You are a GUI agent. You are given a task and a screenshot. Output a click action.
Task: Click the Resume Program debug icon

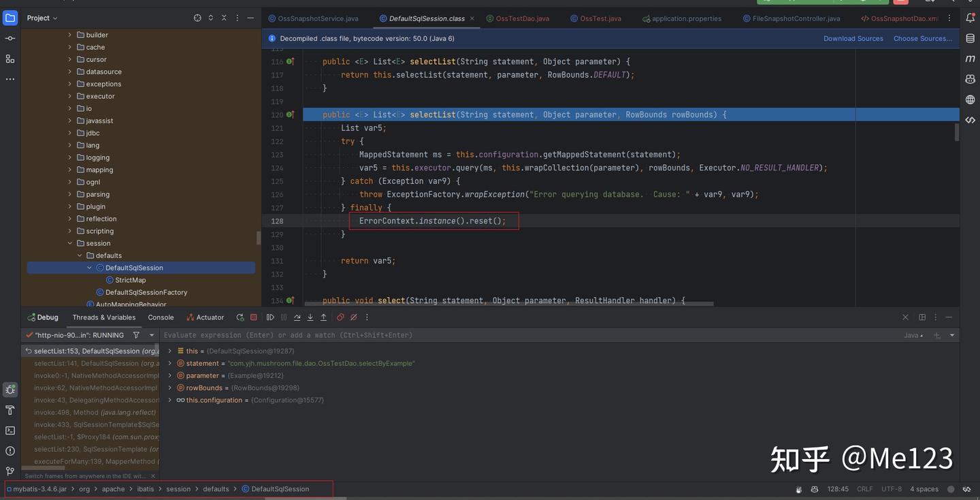coord(270,317)
